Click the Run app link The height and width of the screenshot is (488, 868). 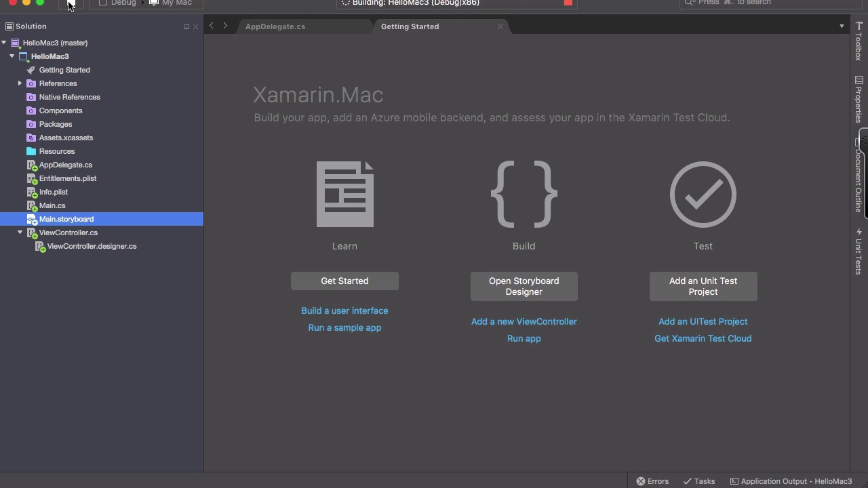click(x=524, y=338)
